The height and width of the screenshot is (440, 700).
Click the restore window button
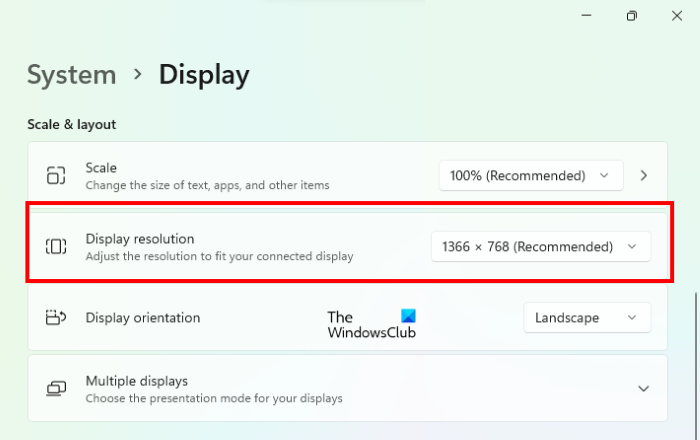[x=632, y=16]
